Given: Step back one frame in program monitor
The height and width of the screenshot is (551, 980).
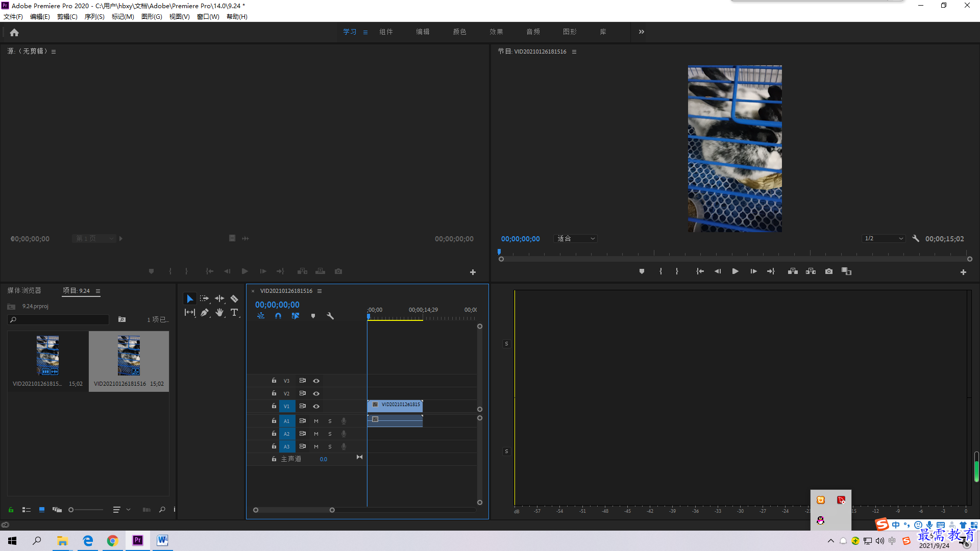Looking at the screenshot, I should tap(718, 271).
